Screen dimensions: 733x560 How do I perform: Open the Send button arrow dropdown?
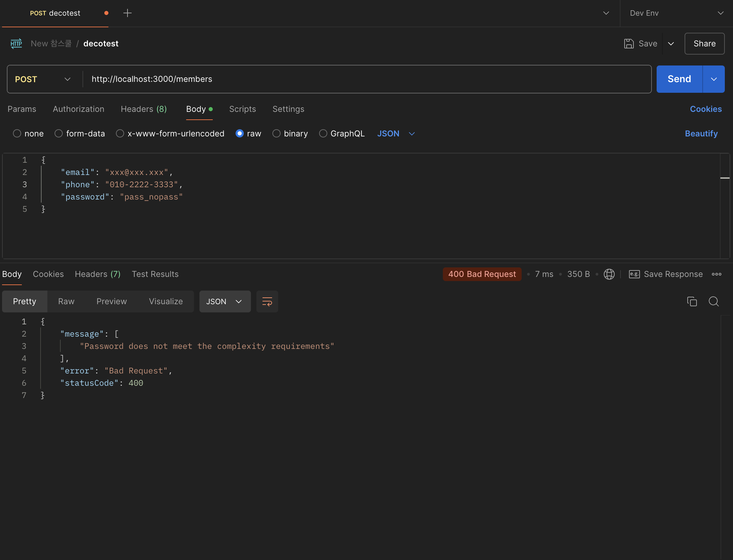(714, 79)
